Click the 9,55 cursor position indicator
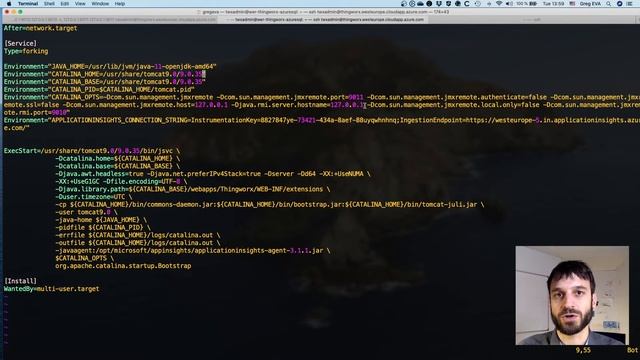 click(583, 350)
